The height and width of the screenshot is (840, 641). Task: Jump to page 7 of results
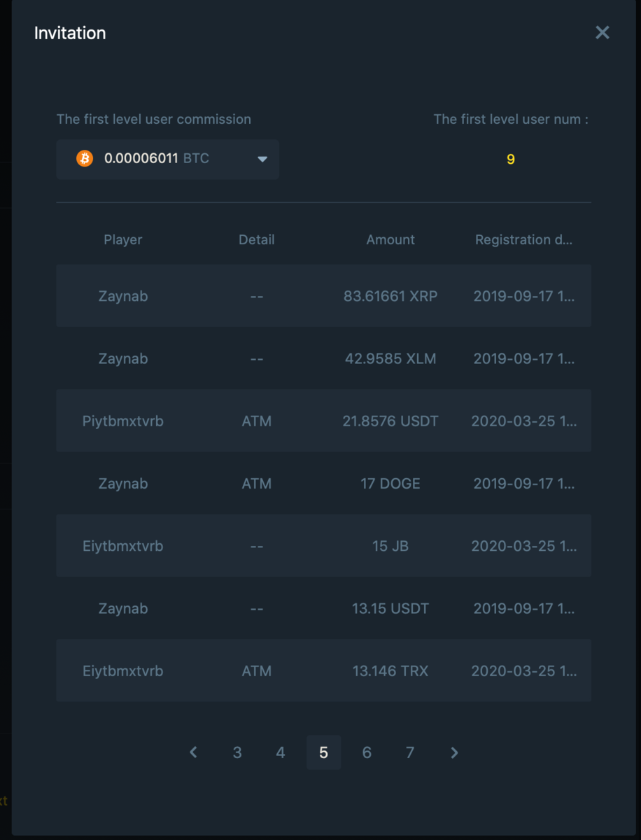click(410, 752)
